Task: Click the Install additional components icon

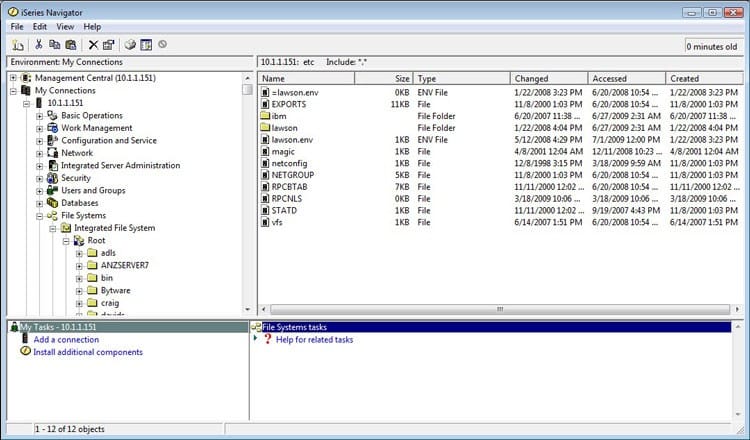Action: (x=25, y=351)
